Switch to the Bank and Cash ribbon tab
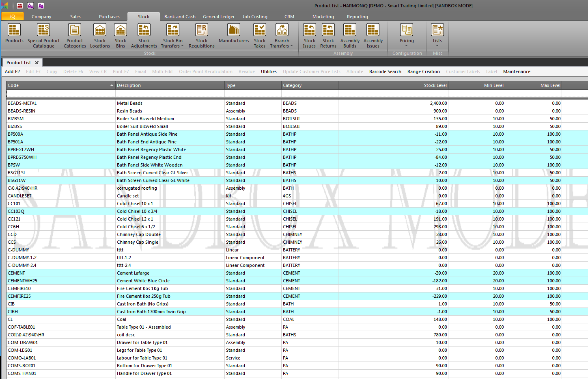 pyautogui.click(x=180, y=17)
